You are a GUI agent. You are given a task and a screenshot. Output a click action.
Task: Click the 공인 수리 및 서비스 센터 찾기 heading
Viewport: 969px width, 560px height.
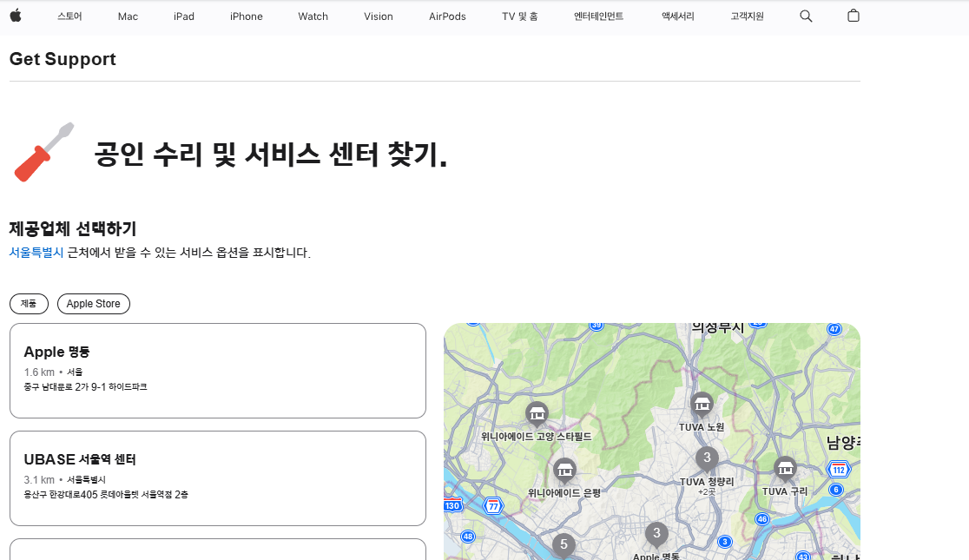click(271, 154)
